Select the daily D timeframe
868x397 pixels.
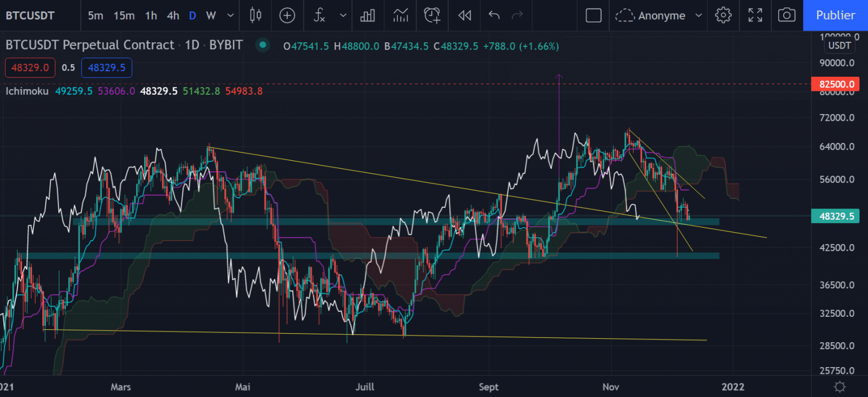[192, 15]
